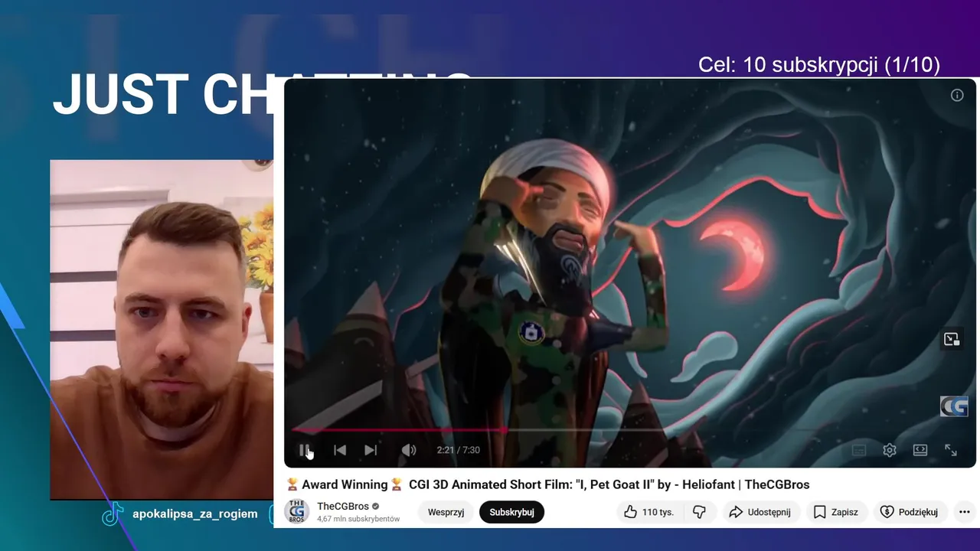Pause the YouTube video
This screenshot has width=980, height=551.
tap(304, 450)
